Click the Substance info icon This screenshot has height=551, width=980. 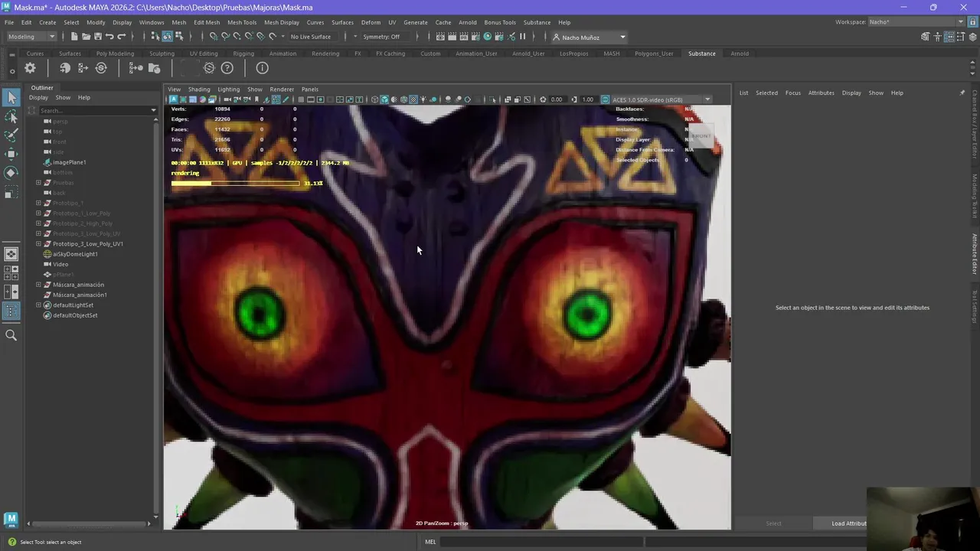(262, 68)
